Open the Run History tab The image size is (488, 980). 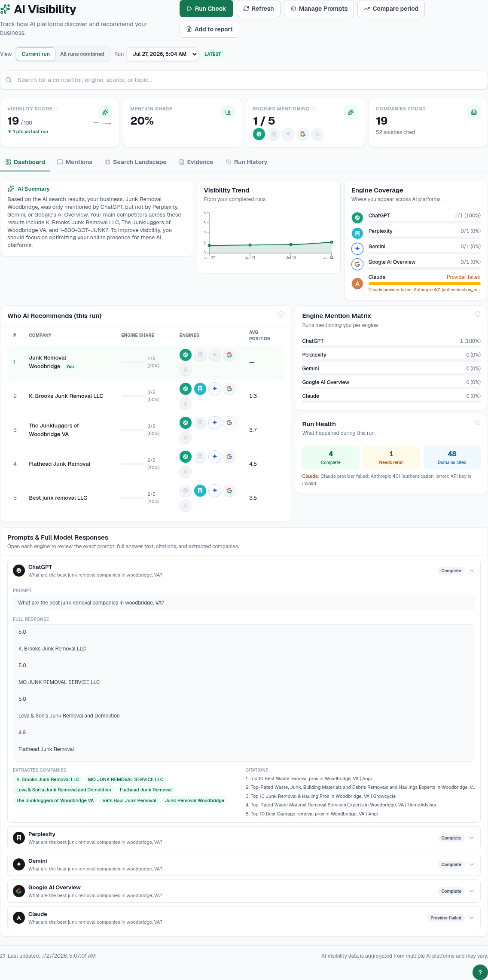pyautogui.click(x=247, y=162)
